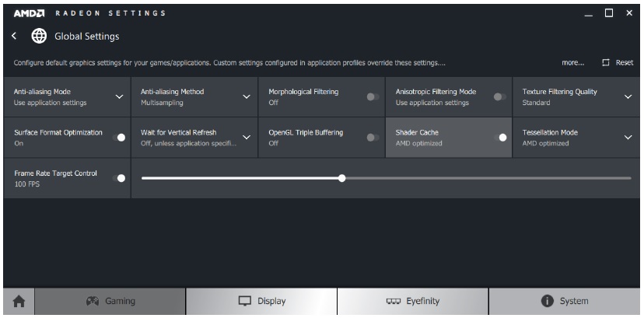
Task: Turn off Surface Format Optimization switch
Action: click(119, 138)
